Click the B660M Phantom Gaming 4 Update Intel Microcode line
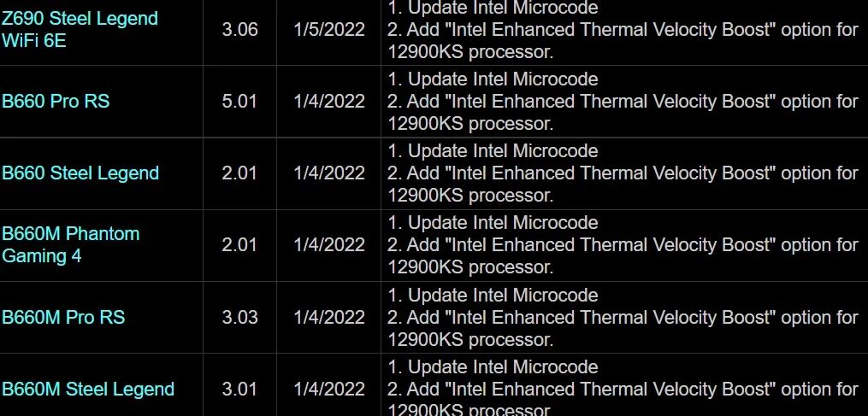868x416 pixels. coord(493,222)
